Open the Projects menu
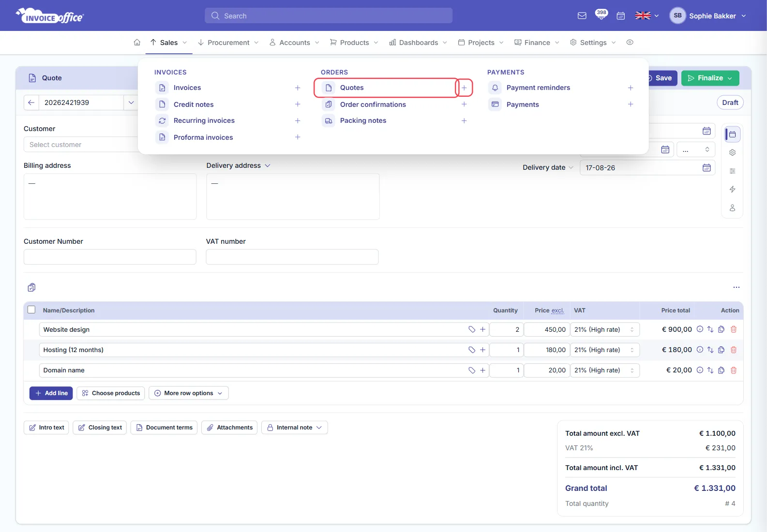The width and height of the screenshot is (767, 532). 481,43
